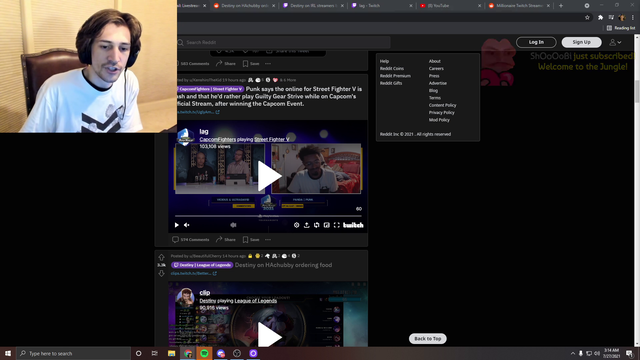Click the Search Reddit field
Screen dimensions: 640x360
(x=284, y=42)
